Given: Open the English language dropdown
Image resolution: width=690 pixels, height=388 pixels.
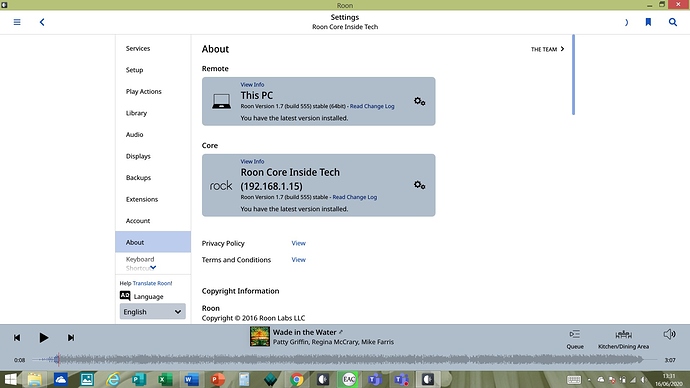Looking at the screenshot, I should 153,311.
